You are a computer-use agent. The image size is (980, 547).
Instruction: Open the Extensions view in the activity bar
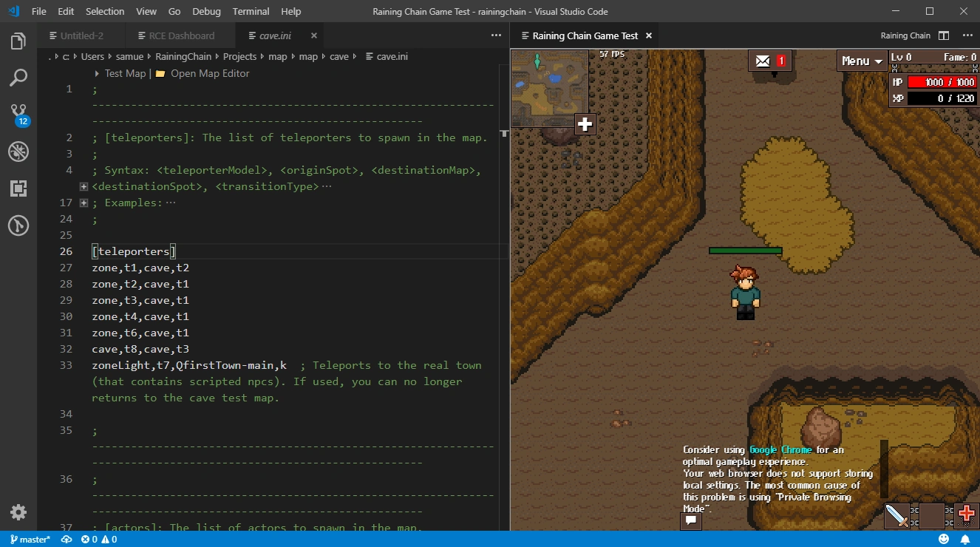coord(18,188)
